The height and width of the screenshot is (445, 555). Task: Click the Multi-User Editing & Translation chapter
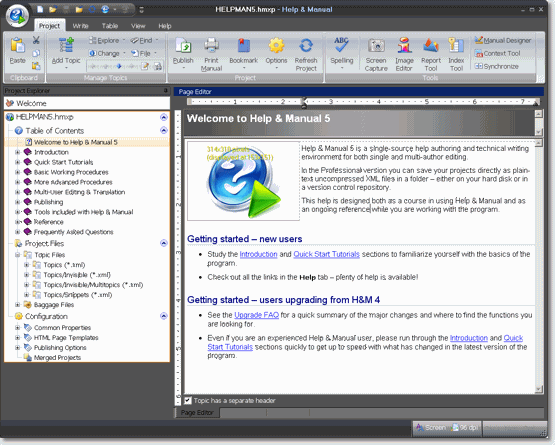point(79,192)
